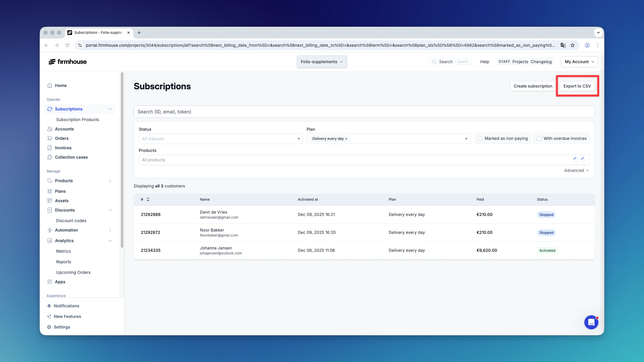Open a new browser tab
Screen dimensions: 644x362
coord(139,33)
